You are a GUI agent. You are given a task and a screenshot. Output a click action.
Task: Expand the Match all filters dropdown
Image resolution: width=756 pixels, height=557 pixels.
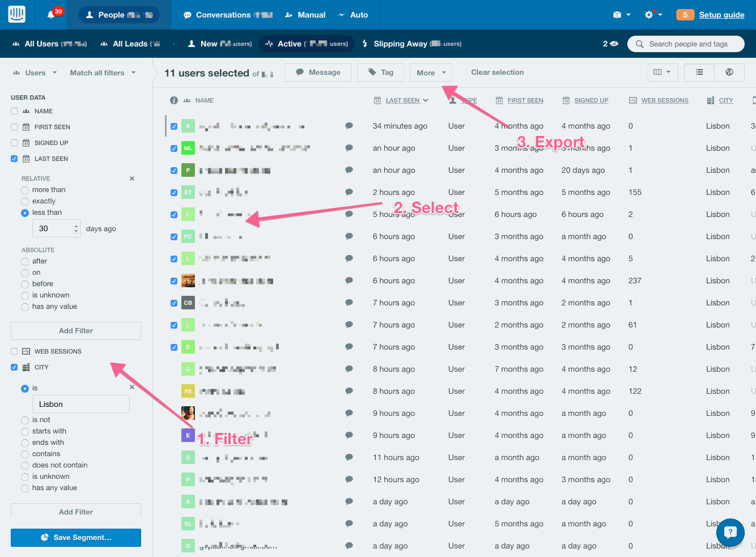[x=103, y=73]
